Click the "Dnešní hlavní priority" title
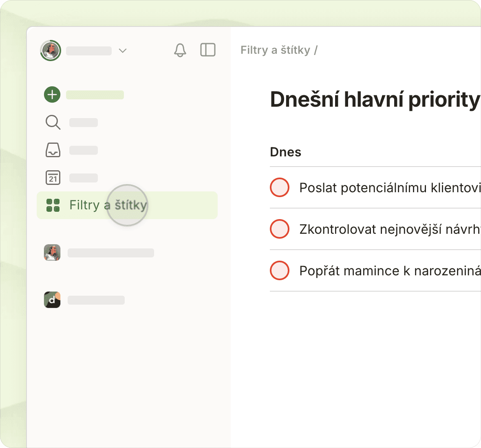The image size is (481, 448). click(375, 99)
